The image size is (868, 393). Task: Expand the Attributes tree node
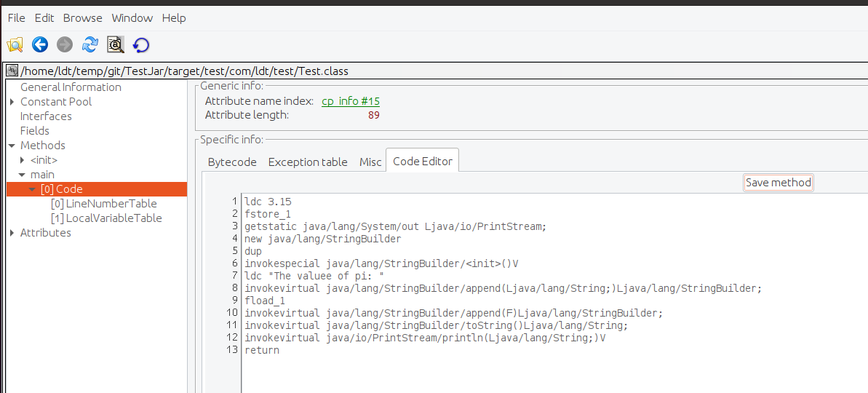click(12, 233)
